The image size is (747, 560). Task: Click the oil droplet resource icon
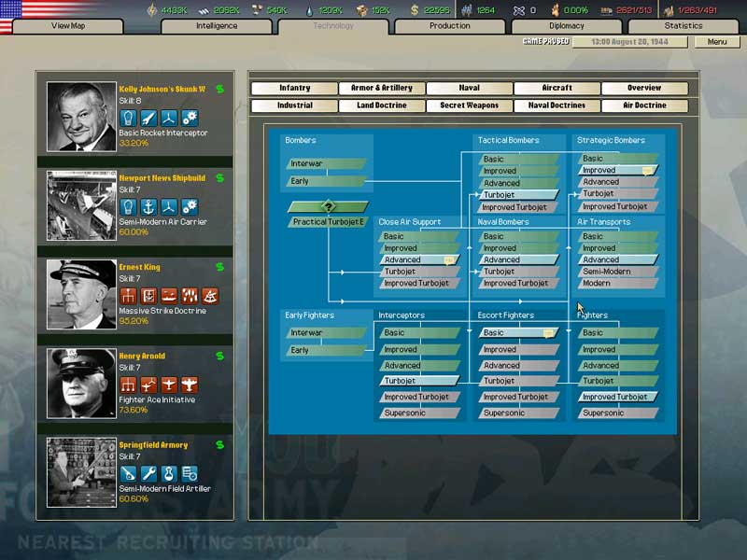tap(311, 10)
